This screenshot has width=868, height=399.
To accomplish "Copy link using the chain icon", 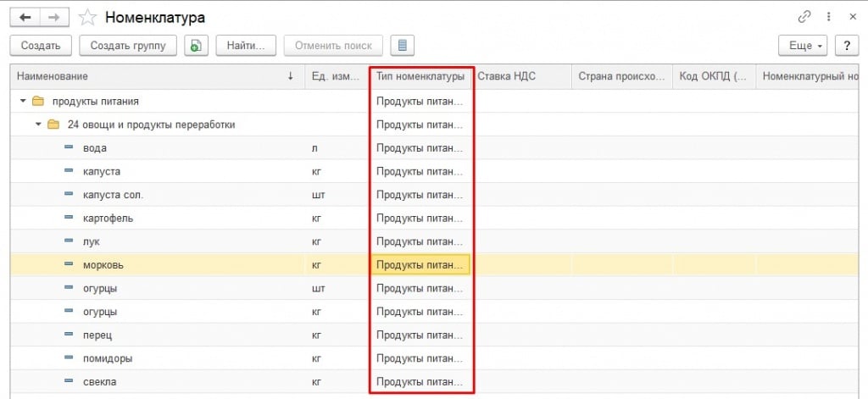I will [804, 17].
